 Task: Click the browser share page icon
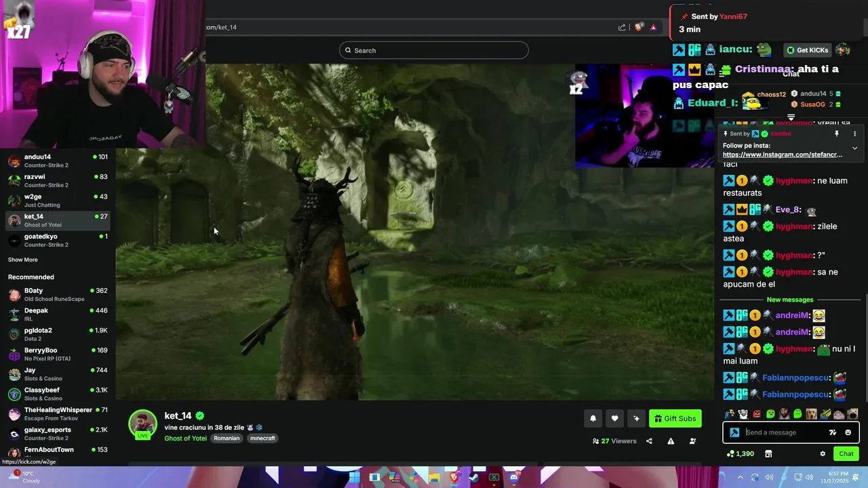pyautogui.click(x=622, y=27)
